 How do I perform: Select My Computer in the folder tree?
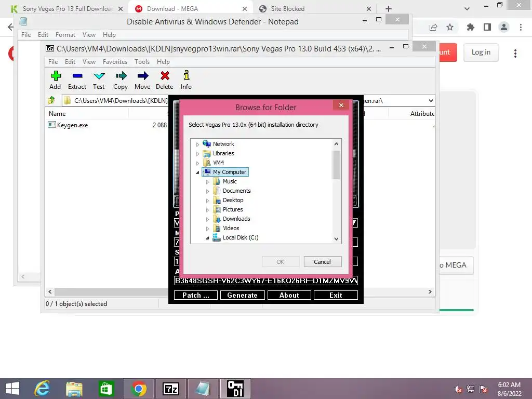[x=229, y=172]
